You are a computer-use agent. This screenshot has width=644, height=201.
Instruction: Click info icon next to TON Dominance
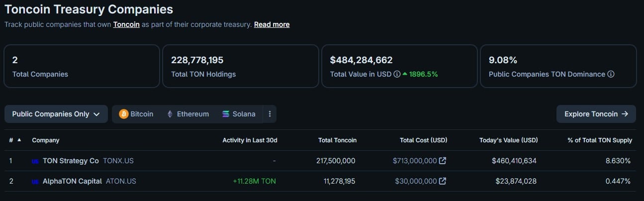pyautogui.click(x=611, y=74)
